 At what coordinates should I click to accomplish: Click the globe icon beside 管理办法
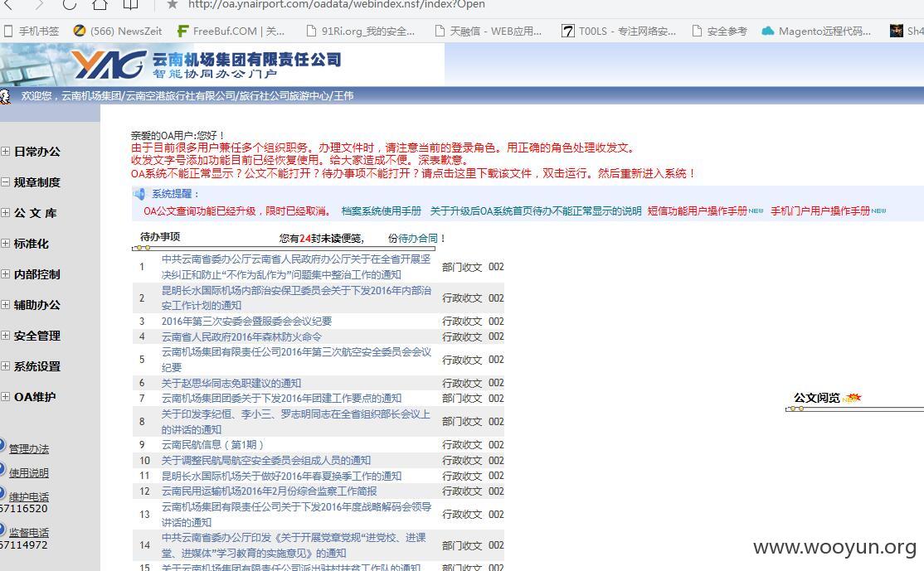(x=2, y=446)
